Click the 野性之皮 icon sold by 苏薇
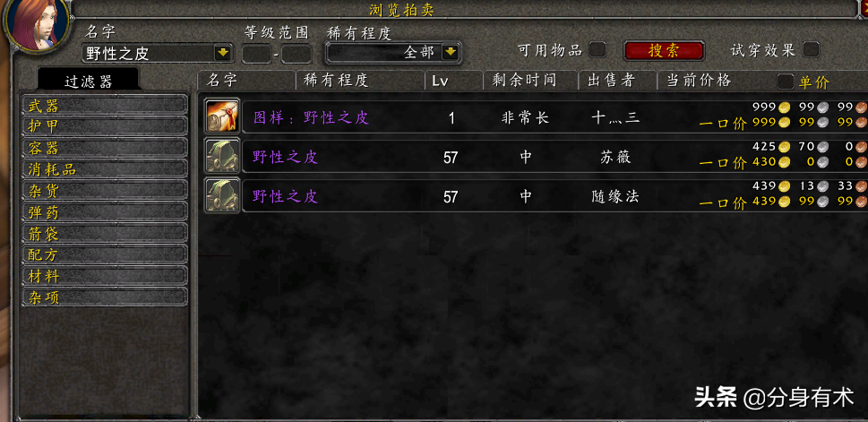The image size is (868, 422). [222, 156]
